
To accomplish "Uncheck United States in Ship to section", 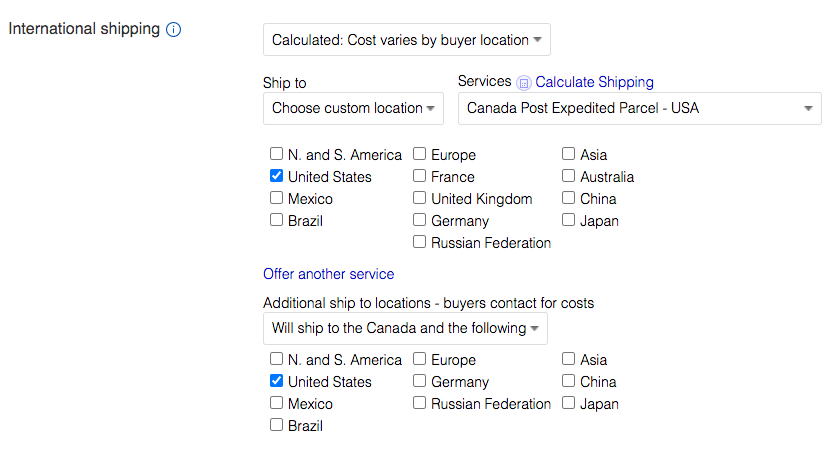I will coord(277,176).
